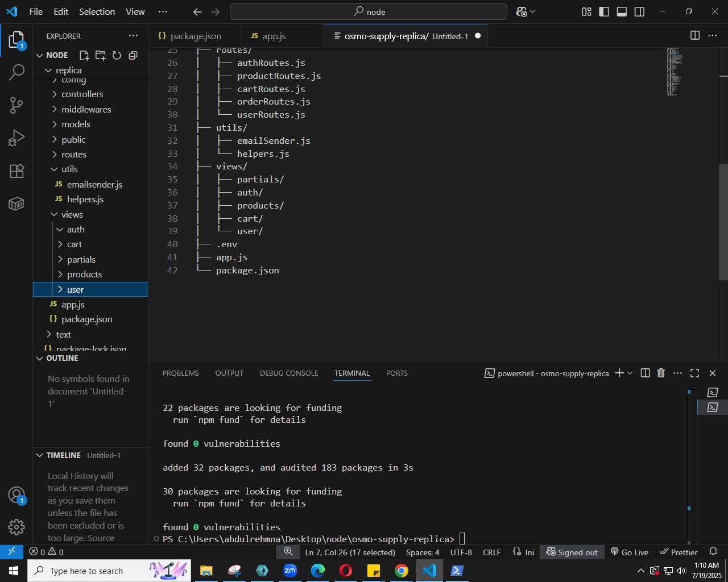
Task: Open launch profile dropdown next to plus
Action: pyautogui.click(x=630, y=373)
